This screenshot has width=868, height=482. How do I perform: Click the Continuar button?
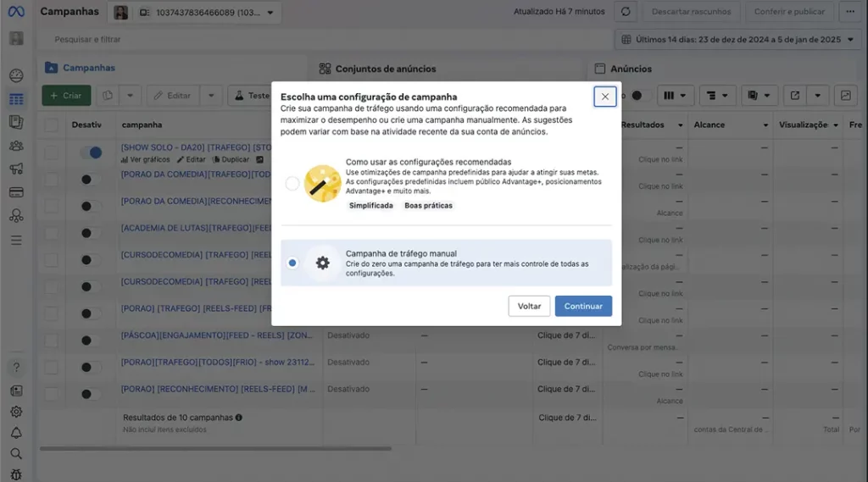pyautogui.click(x=583, y=306)
